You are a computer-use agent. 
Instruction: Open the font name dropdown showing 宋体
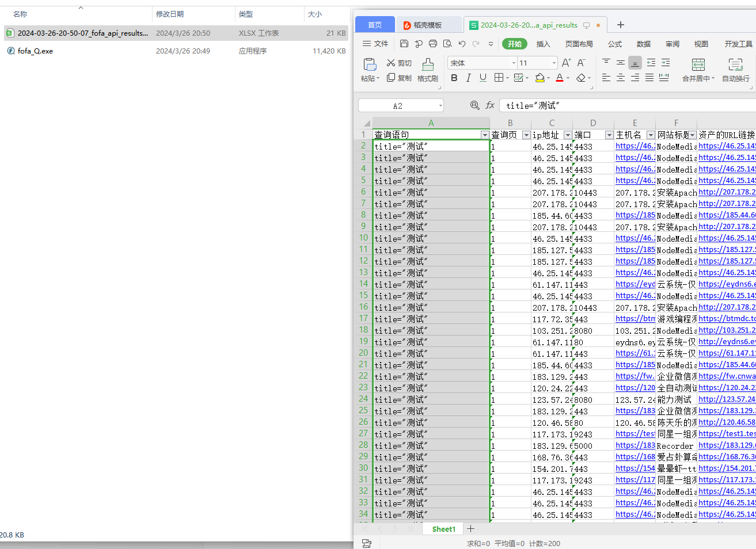[514, 63]
